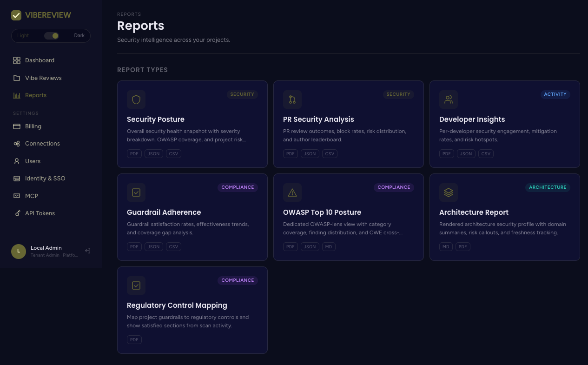Screen dimensions: 588x365
Task: Select the Light theme label
Action: (23, 36)
